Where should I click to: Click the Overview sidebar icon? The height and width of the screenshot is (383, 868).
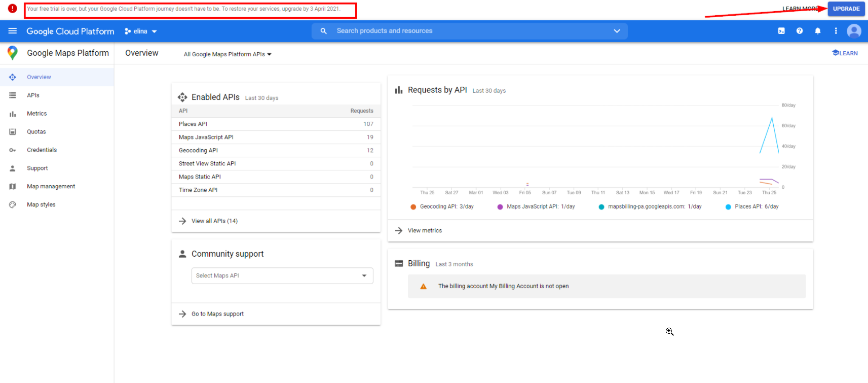13,77
